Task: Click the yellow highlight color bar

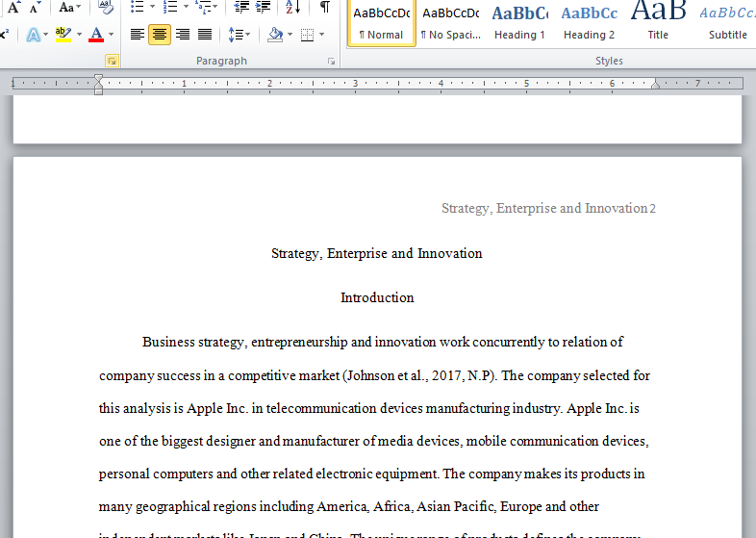Action: [x=63, y=40]
